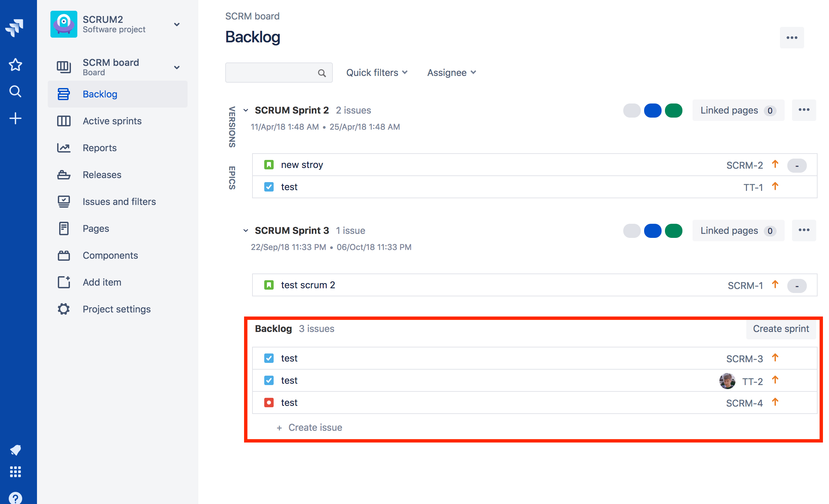
Task: Open Linked pages for SCRUM Sprint 2
Action: (738, 110)
